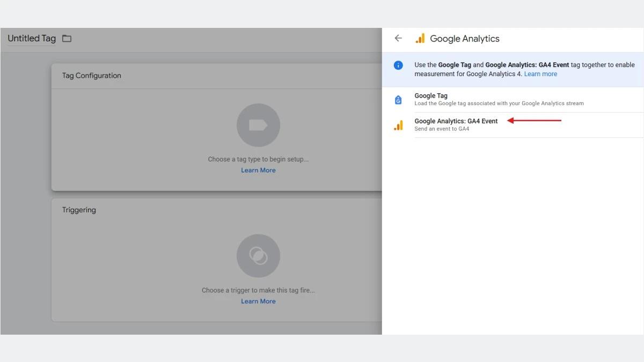
Task: Click the blue Google Tag icon
Action: [398, 100]
